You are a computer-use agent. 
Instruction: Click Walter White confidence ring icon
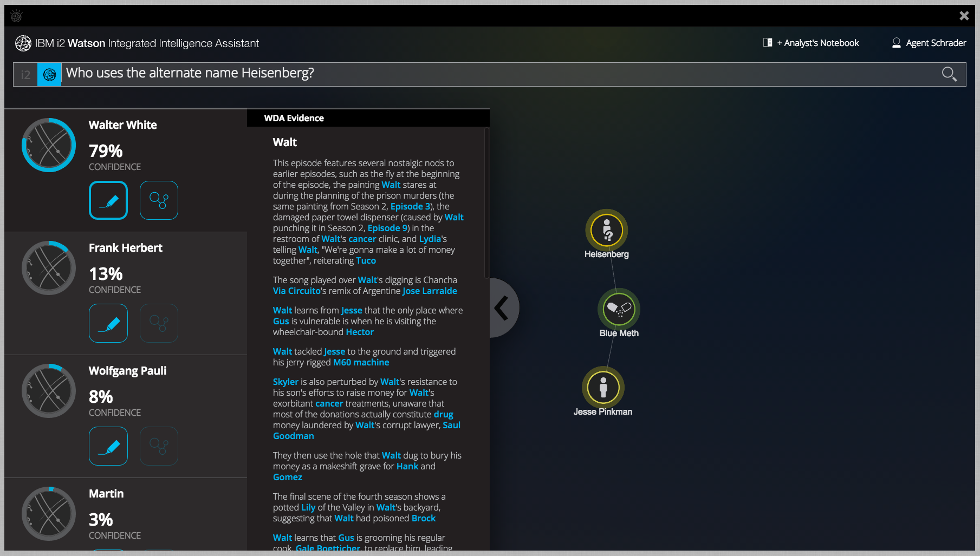coord(49,145)
